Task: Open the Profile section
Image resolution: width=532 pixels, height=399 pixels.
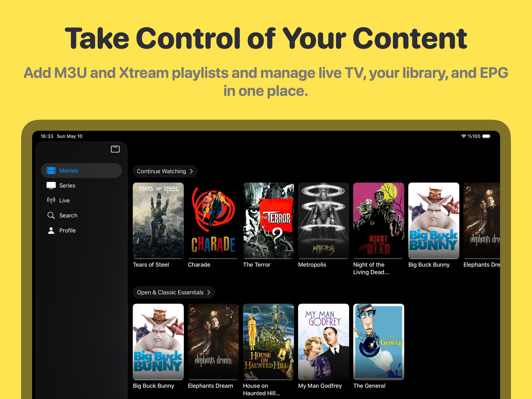Action: [81, 230]
